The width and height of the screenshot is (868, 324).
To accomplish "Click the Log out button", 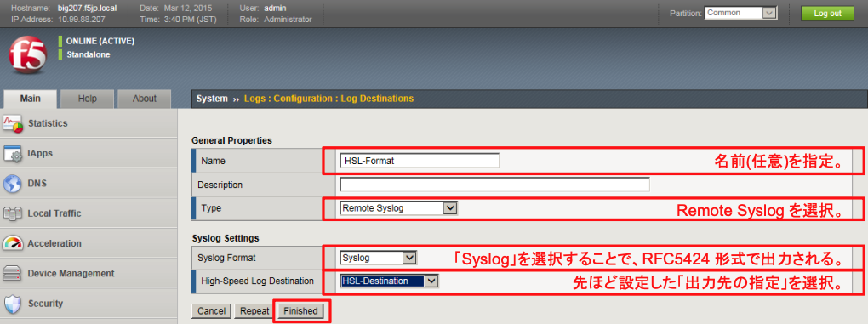I will coord(828,14).
